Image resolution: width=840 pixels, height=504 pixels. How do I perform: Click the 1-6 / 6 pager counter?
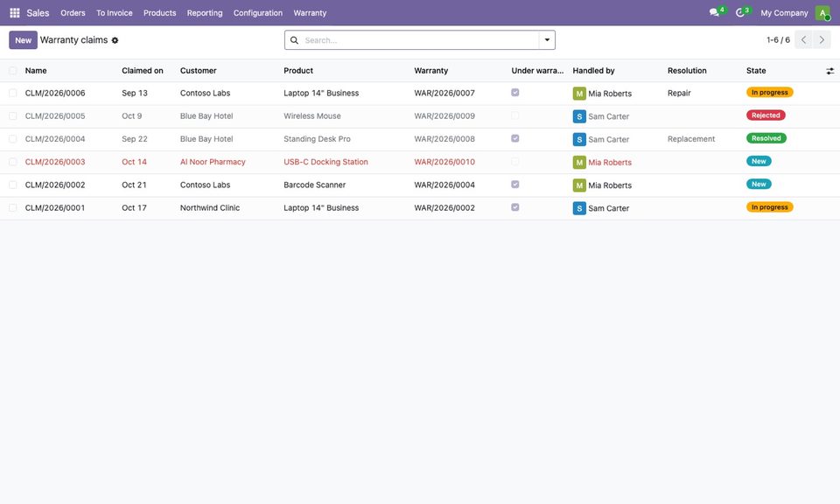point(778,40)
